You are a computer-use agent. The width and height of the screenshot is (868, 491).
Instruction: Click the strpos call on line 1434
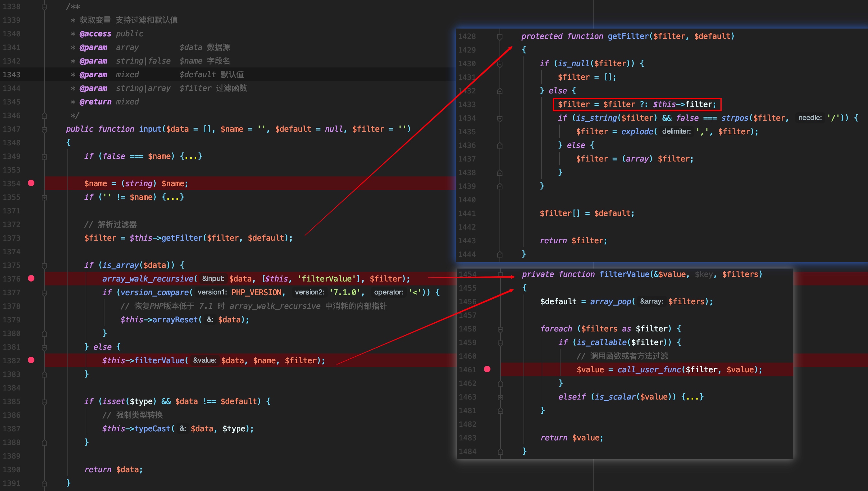[x=735, y=118]
